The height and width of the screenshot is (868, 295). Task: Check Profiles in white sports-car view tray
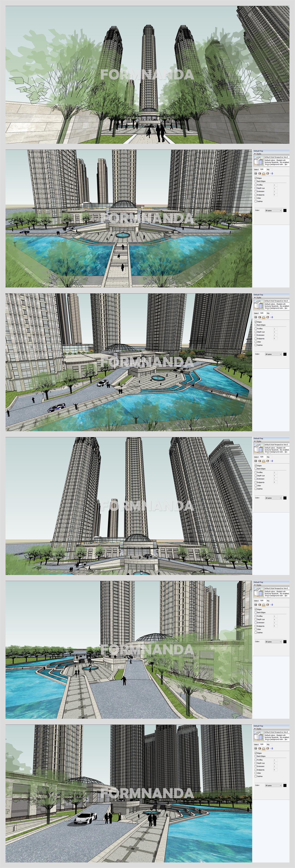coord(256,760)
